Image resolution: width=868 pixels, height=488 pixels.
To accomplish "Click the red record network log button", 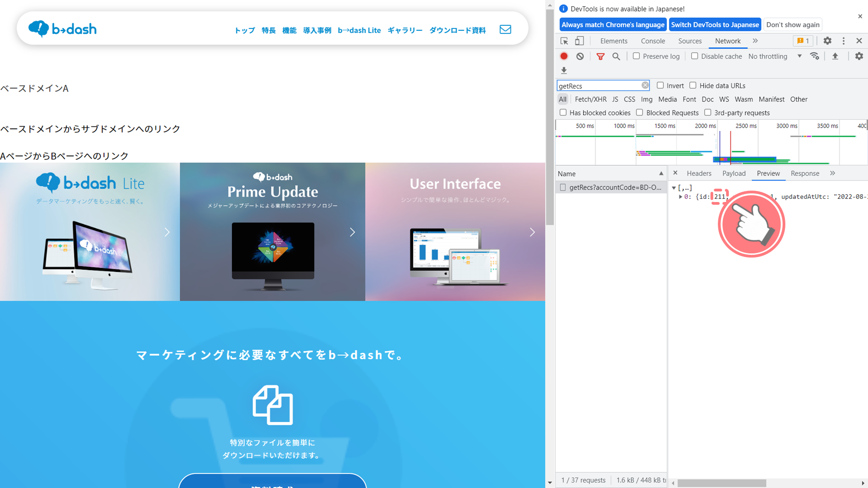I will pyautogui.click(x=564, y=56).
